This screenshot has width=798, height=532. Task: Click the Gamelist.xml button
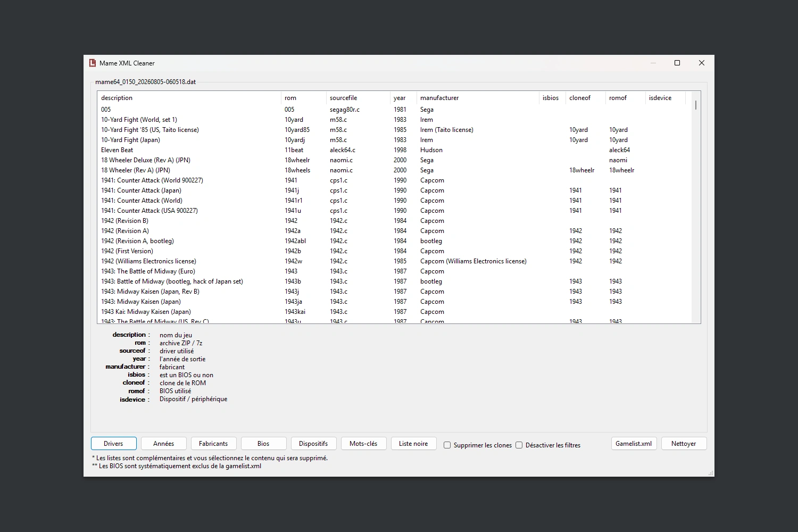[x=634, y=444]
